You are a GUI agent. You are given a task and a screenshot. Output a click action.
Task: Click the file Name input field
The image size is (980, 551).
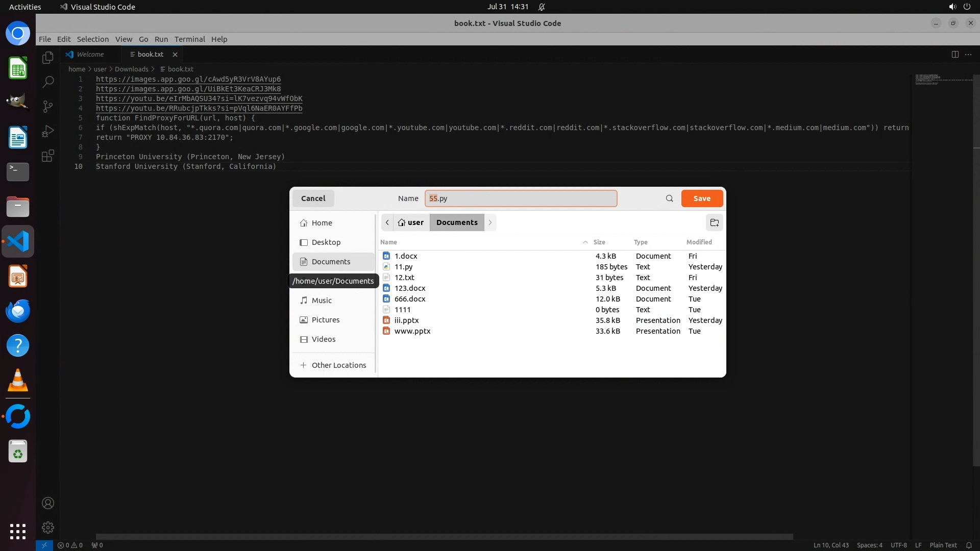(x=521, y=198)
